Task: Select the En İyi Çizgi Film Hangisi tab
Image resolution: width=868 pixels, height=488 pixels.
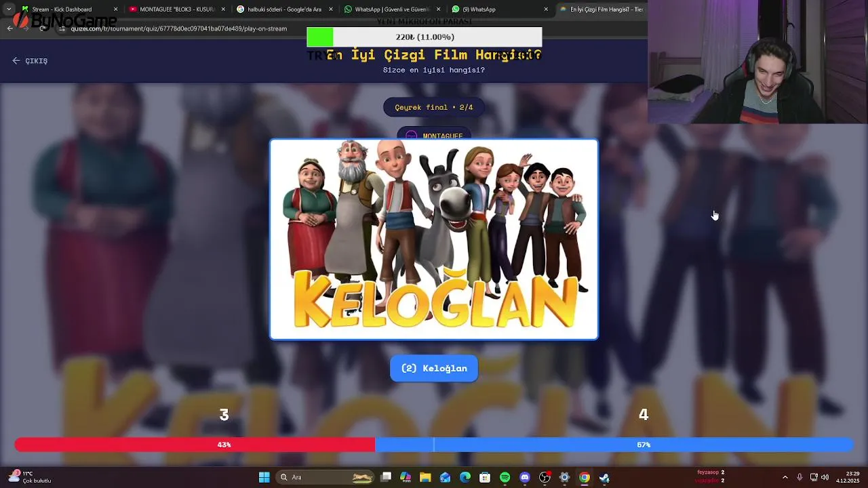Action: pos(601,9)
